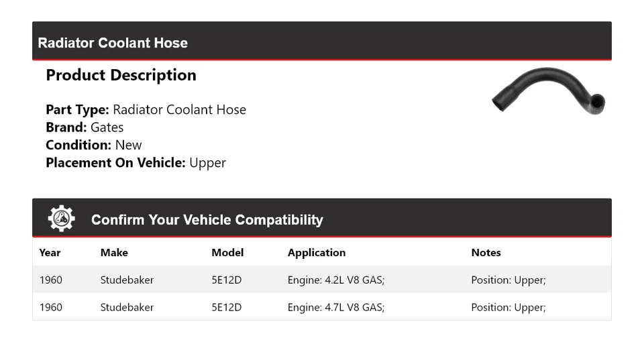Click the Year column header

coord(50,253)
